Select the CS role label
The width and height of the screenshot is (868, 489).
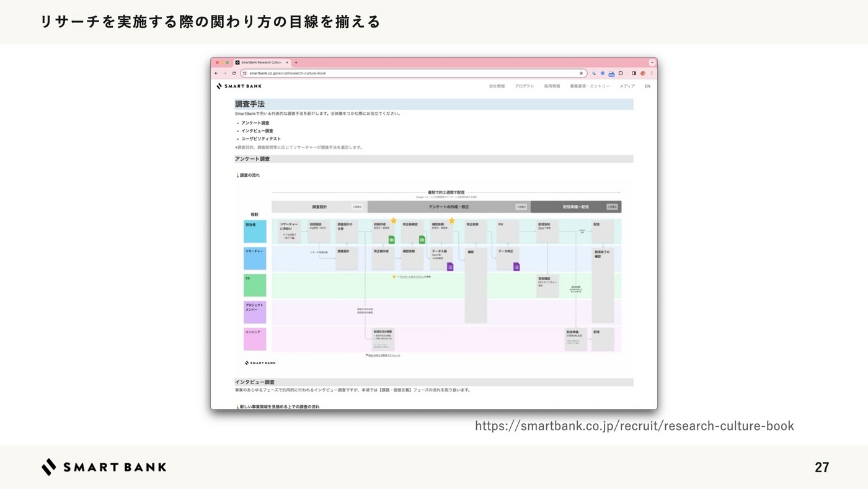pyautogui.click(x=255, y=285)
